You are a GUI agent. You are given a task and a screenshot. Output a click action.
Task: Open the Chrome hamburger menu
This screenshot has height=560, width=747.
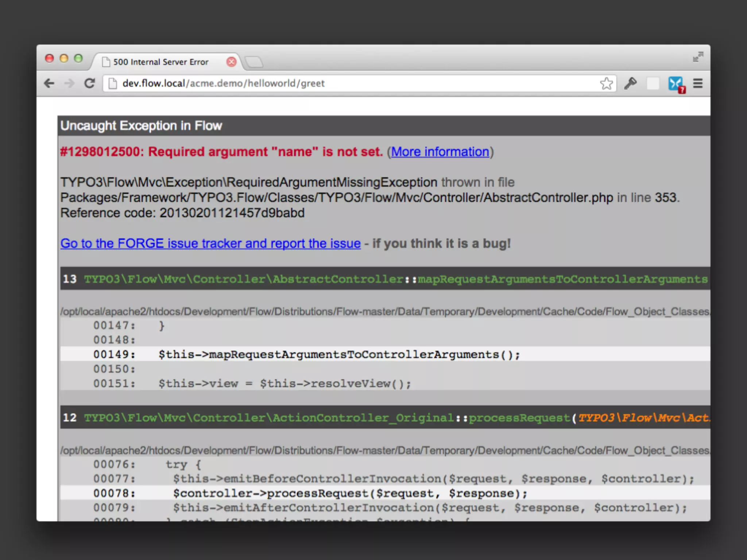(x=698, y=83)
